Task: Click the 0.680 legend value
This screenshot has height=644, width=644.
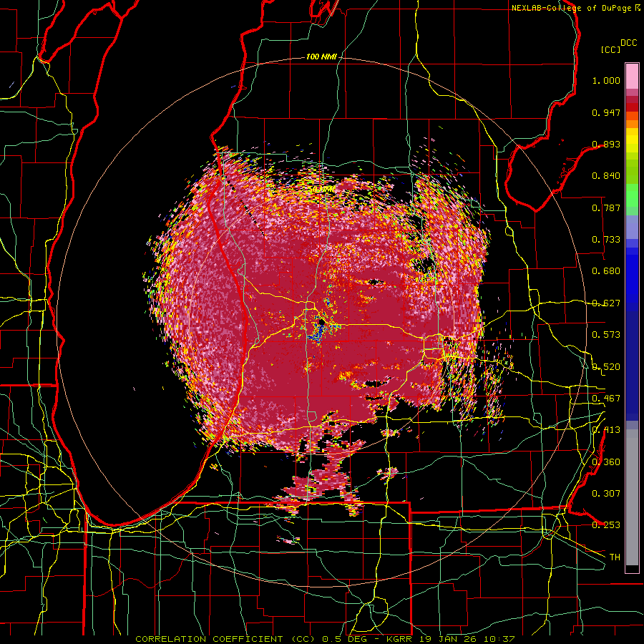Action: point(606,271)
